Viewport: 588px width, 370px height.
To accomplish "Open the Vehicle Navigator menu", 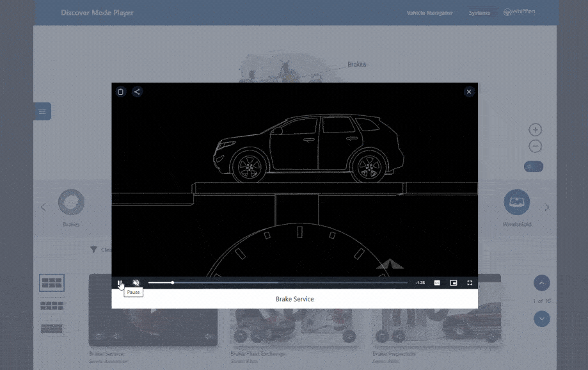I will [x=429, y=12].
